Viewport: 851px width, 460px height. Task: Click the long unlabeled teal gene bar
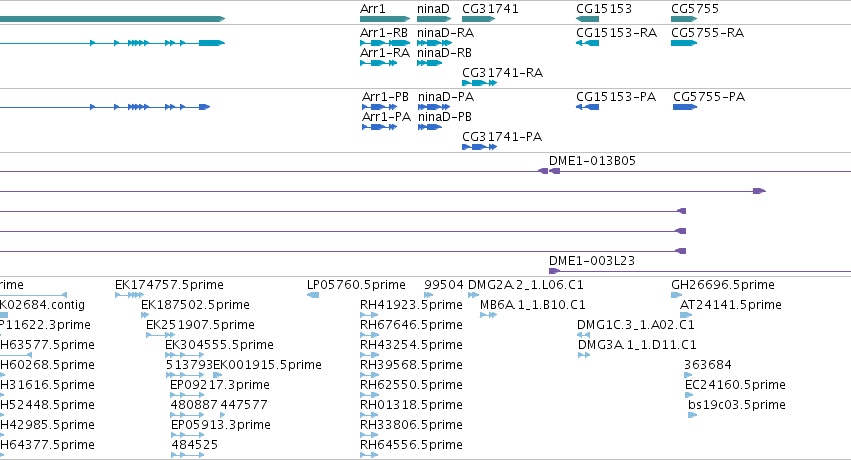pyautogui.click(x=112, y=19)
